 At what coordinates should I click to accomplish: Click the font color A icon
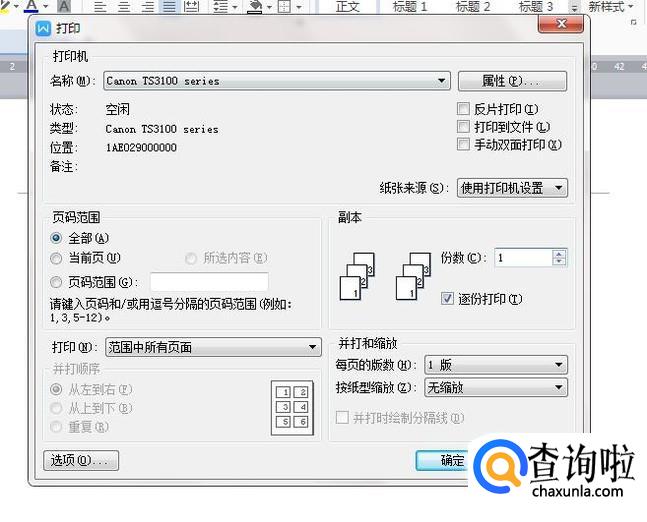click(32, 6)
